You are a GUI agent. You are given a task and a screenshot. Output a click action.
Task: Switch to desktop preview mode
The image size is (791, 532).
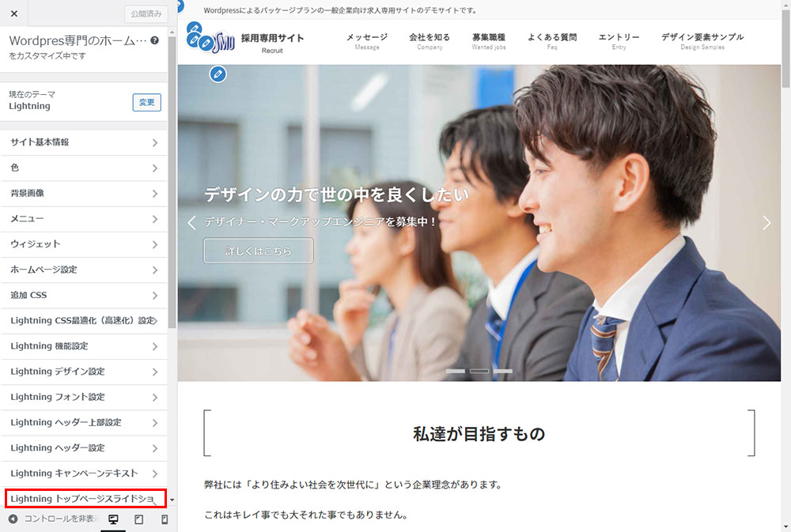click(x=113, y=519)
